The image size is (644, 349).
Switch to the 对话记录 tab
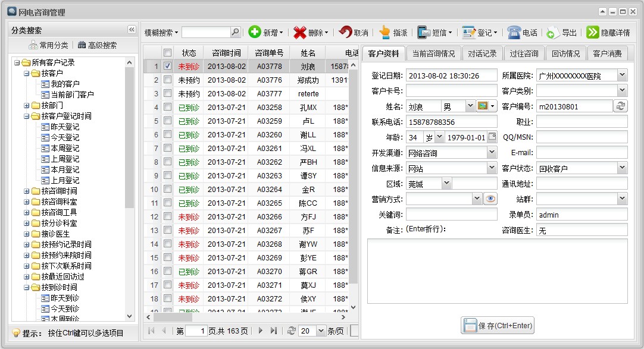pyautogui.click(x=482, y=54)
